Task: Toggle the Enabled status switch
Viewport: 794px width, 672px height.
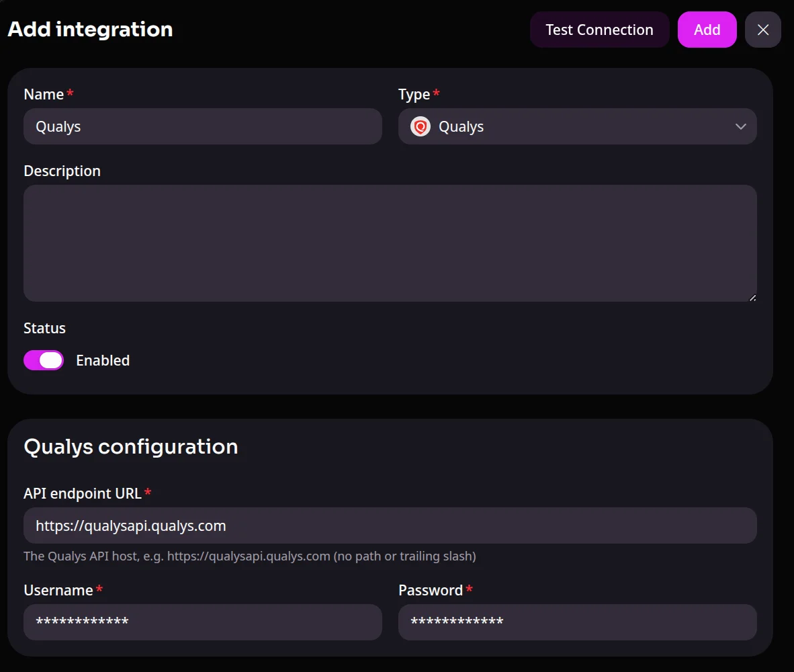Action: (44, 361)
